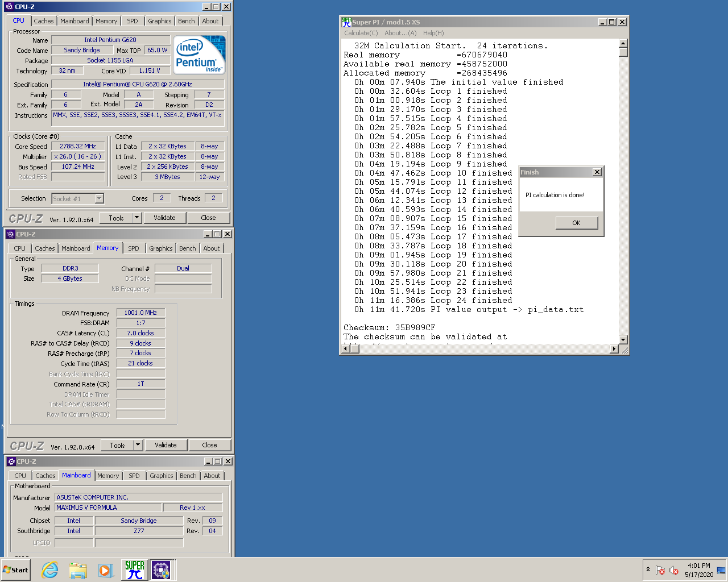This screenshot has width=728, height=582.
Task: Close the Finish dialog with X
Action: pos(597,172)
